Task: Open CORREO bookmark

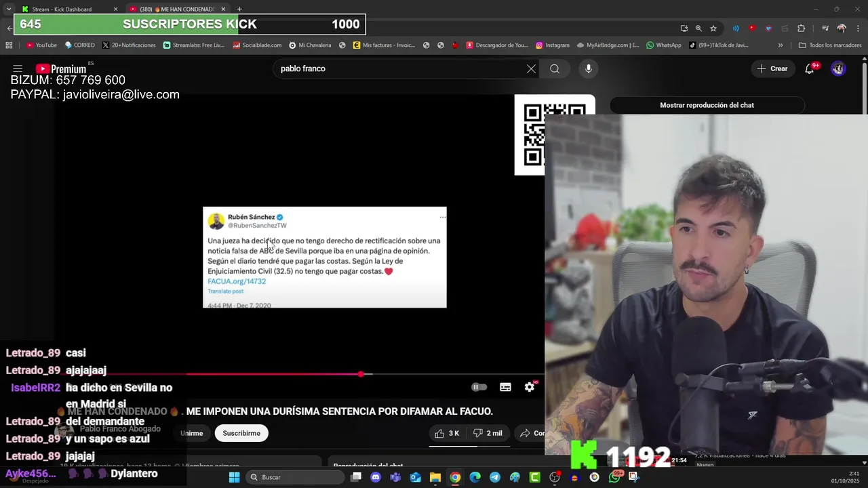Action: point(80,45)
